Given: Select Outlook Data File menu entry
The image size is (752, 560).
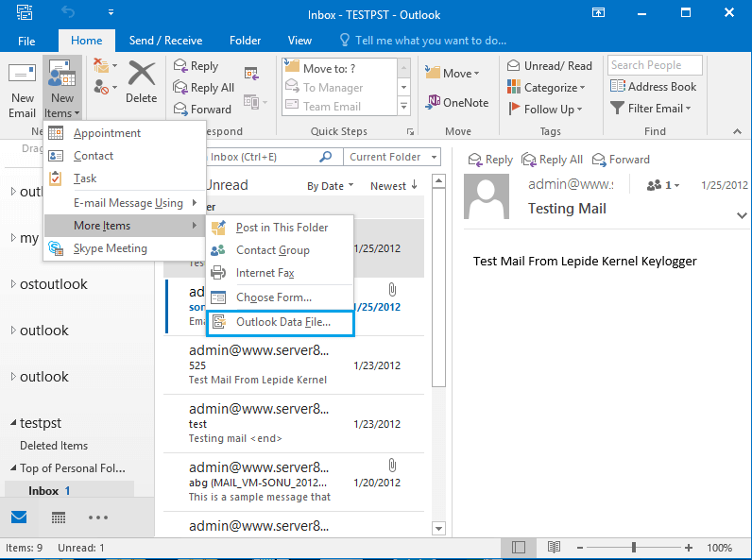Looking at the screenshot, I should pyautogui.click(x=280, y=323).
